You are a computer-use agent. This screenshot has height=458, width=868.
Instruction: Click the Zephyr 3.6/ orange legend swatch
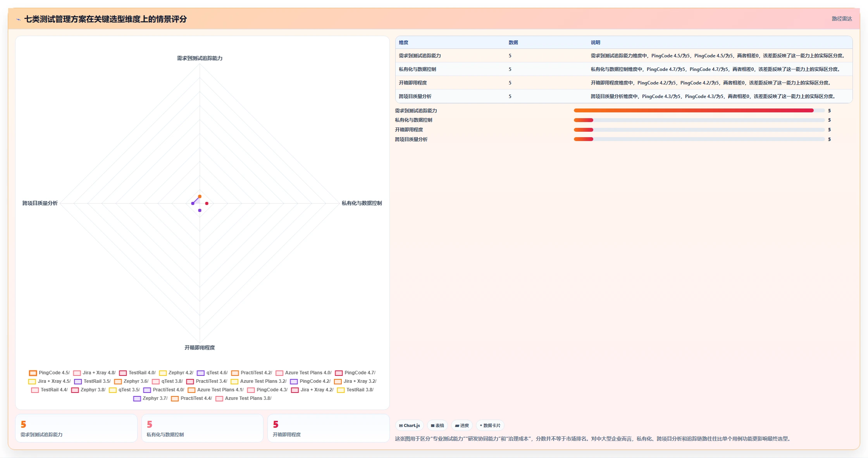point(118,382)
